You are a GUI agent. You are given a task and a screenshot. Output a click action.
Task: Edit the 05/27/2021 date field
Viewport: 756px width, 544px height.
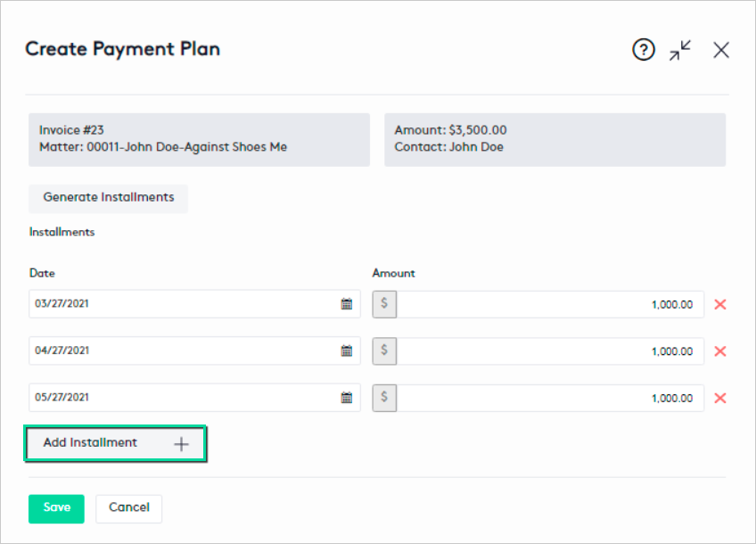coord(178,398)
